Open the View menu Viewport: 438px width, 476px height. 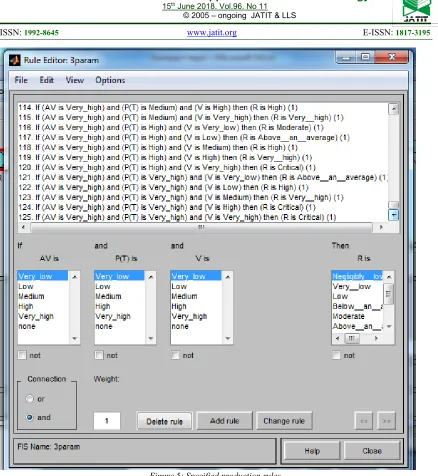tap(75, 80)
